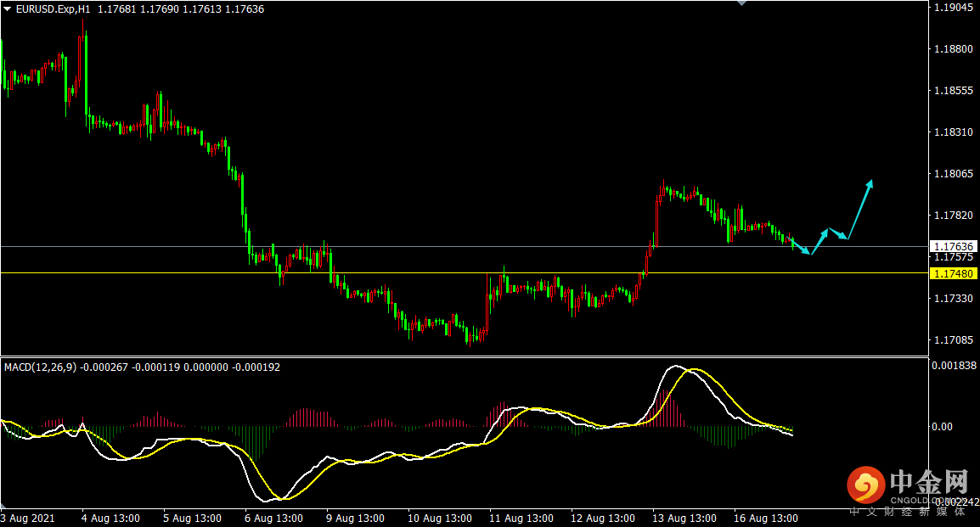Click the 1.17330 price axis label
The height and width of the screenshot is (527, 980).
coord(953,299)
